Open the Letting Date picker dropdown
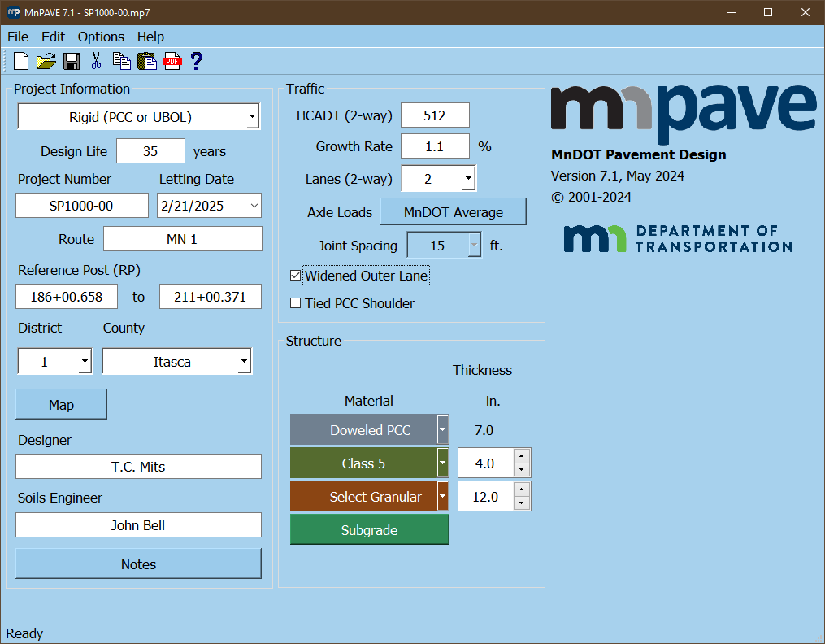This screenshot has height=644, width=825. pyautogui.click(x=254, y=206)
